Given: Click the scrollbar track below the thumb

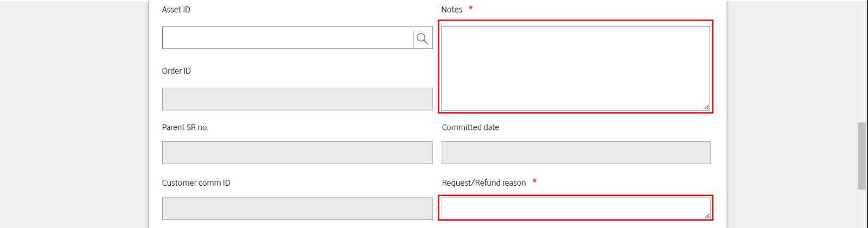Looking at the screenshot, I should [861, 209].
